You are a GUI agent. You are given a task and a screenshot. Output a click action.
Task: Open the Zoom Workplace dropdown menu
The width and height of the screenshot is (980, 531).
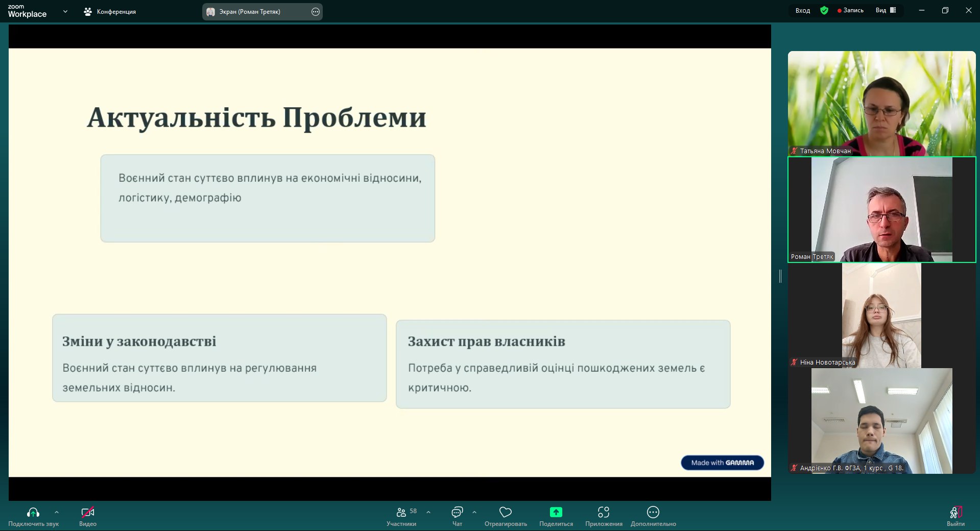(x=65, y=11)
